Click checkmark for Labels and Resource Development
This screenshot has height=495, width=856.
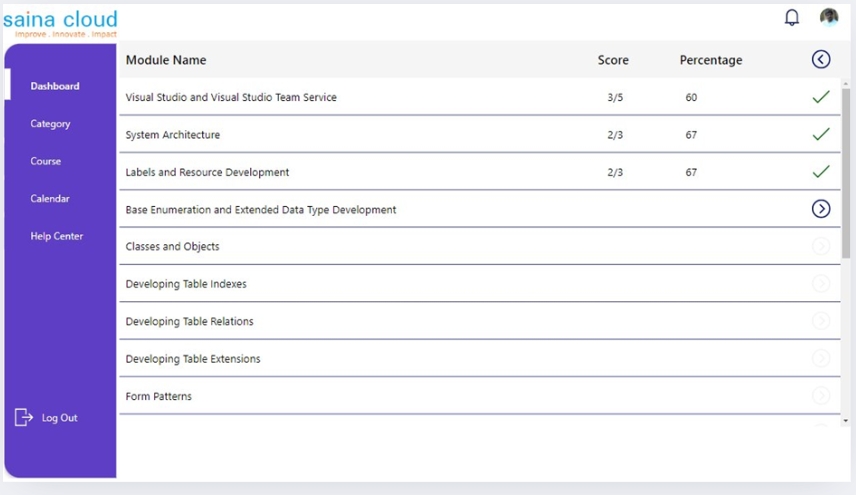(x=821, y=171)
